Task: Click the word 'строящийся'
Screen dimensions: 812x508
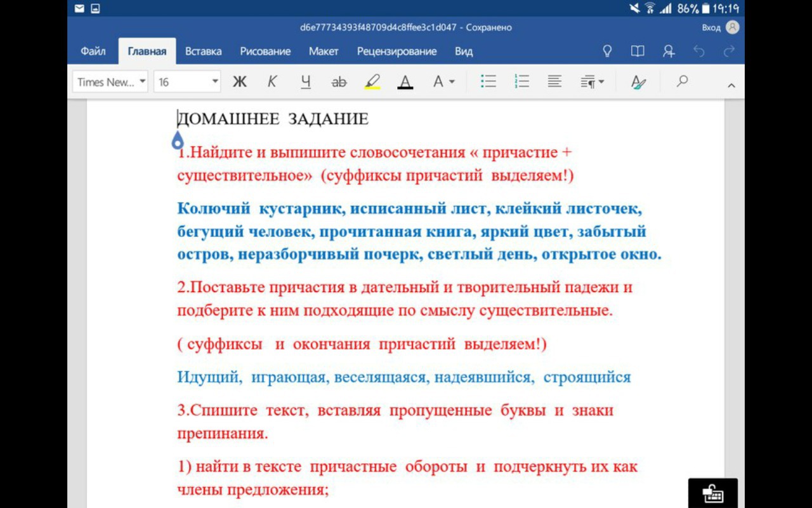Action: coord(587,377)
